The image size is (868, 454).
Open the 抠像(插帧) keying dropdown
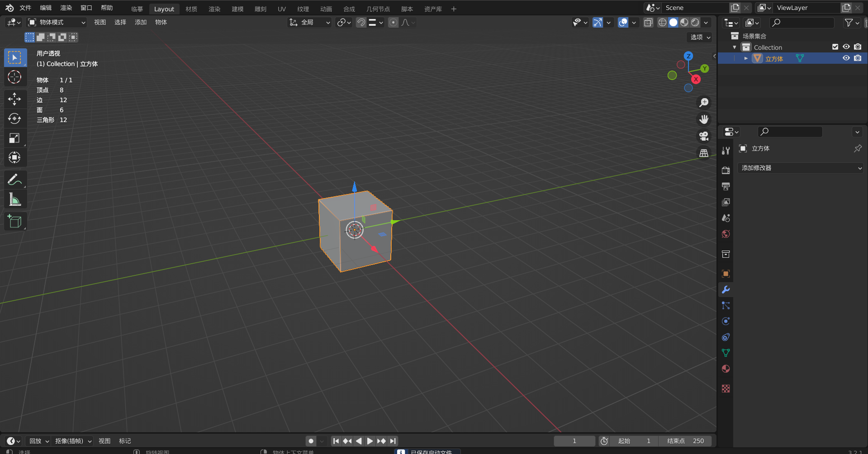click(x=73, y=441)
